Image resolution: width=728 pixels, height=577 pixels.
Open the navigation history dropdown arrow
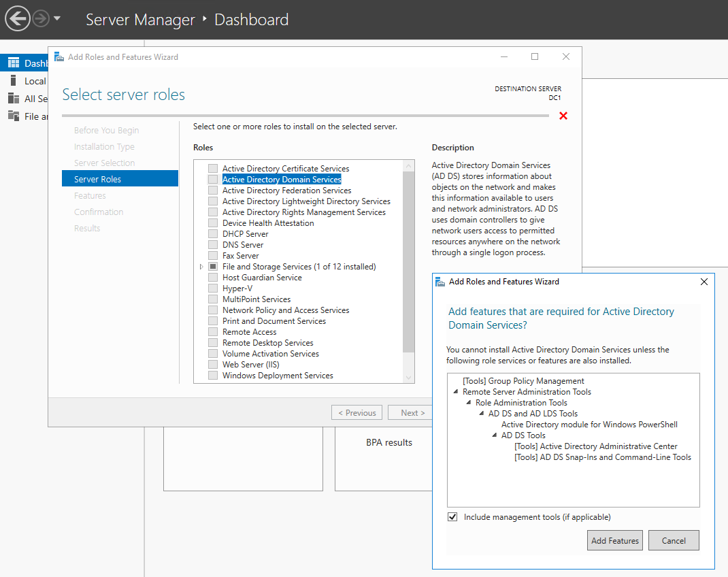click(x=57, y=18)
